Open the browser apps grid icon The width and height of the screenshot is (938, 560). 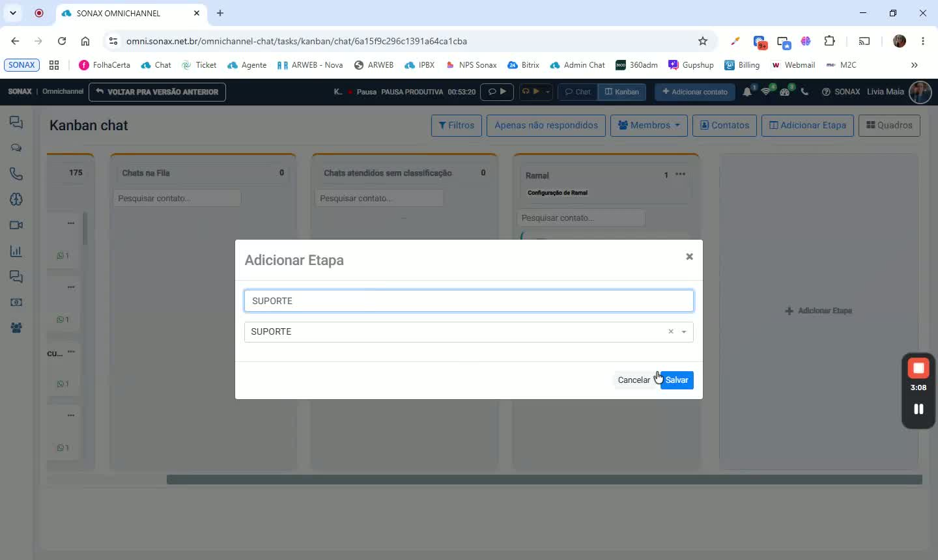coord(54,65)
